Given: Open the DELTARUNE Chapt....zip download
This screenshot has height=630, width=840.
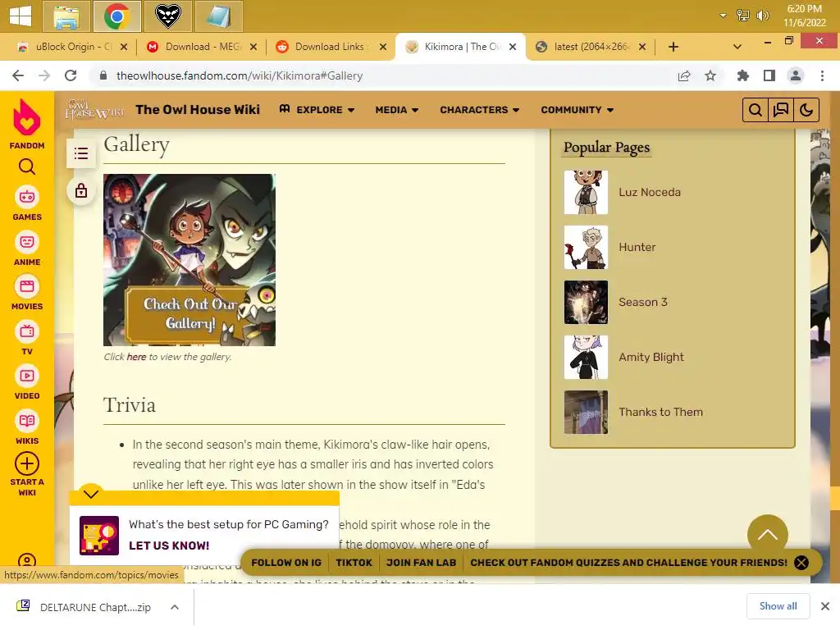Looking at the screenshot, I should click(95, 607).
